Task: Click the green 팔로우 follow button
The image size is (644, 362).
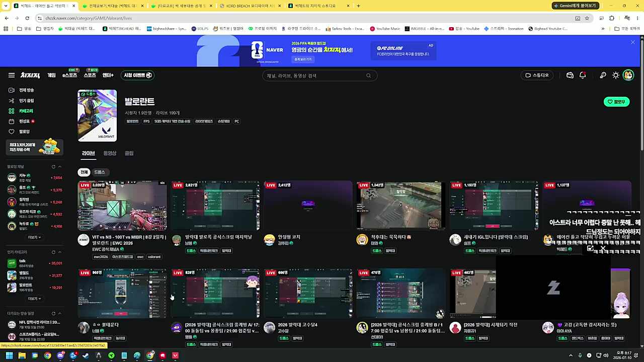Action: 616,102
